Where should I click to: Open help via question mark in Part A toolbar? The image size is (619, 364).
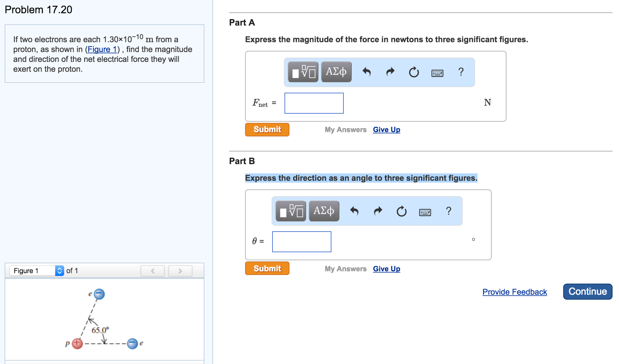461,72
